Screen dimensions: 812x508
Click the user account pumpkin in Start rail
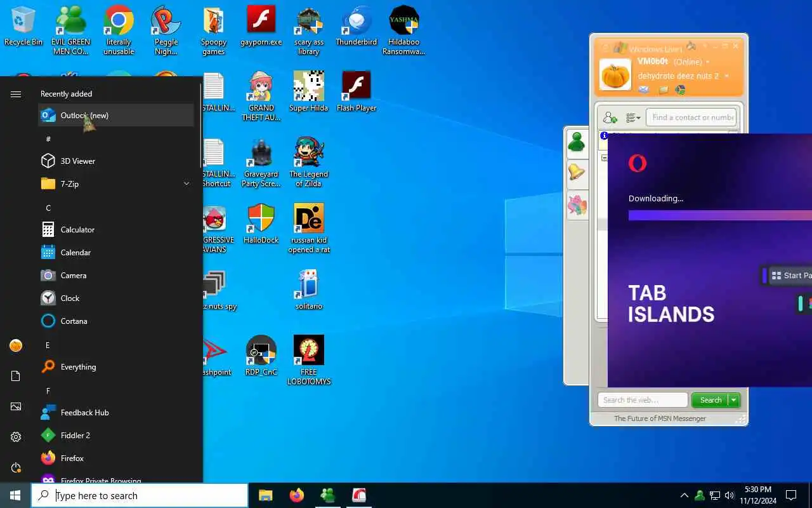pyautogui.click(x=16, y=345)
